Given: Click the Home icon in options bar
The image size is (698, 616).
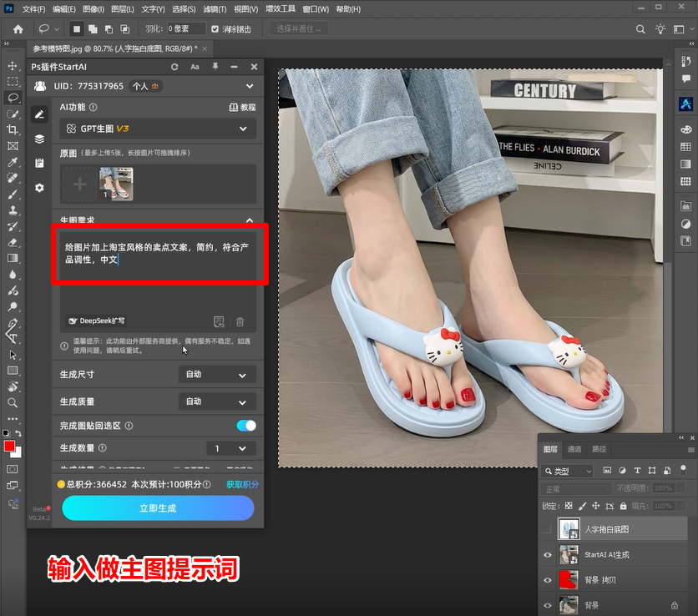Looking at the screenshot, I should coord(18,29).
